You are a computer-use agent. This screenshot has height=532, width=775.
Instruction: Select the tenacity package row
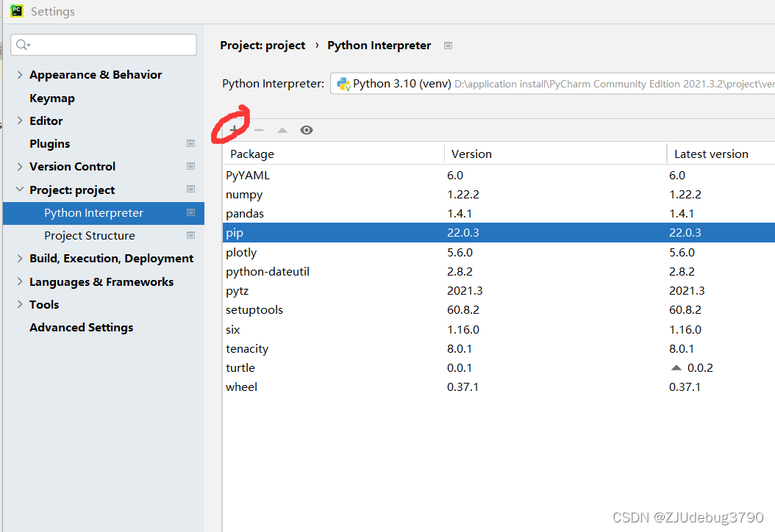pos(499,349)
